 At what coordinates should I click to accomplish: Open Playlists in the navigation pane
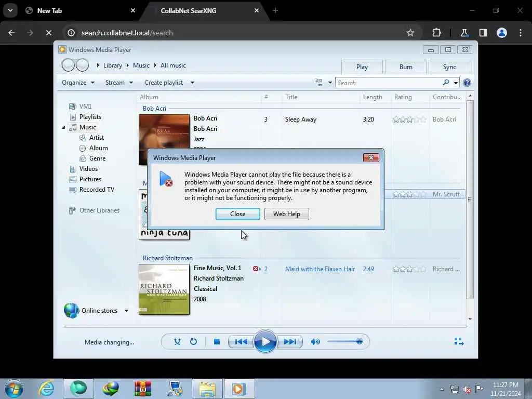pos(90,117)
